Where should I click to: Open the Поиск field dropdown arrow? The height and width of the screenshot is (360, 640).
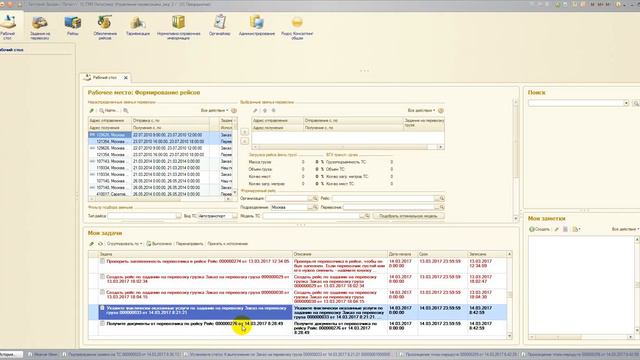[x=626, y=103]
